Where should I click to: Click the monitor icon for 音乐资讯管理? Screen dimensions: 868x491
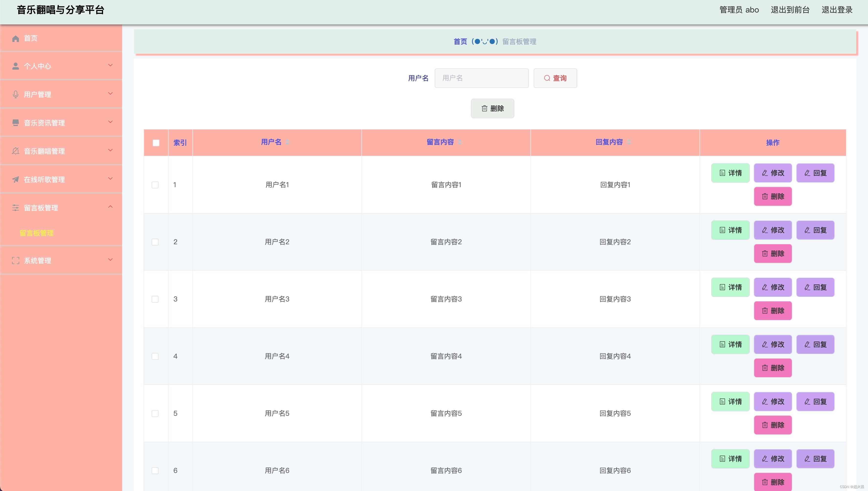click(x=15, y=123)
